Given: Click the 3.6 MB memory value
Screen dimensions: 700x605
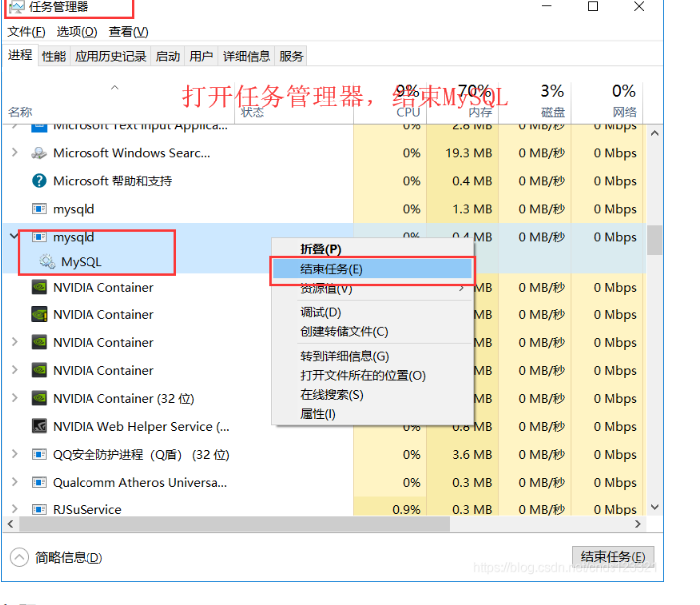Looking at the screenshot, I should [x=472, y=455].
